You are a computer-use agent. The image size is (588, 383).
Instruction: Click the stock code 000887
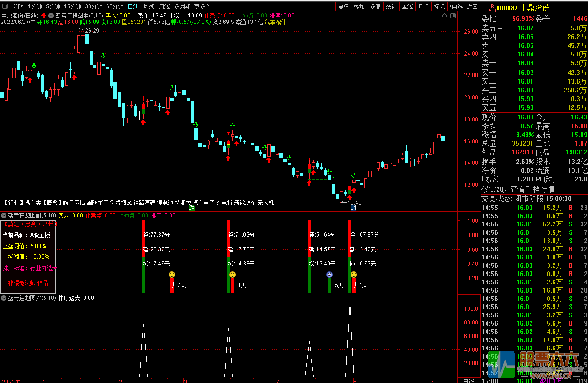click(508, 8)
